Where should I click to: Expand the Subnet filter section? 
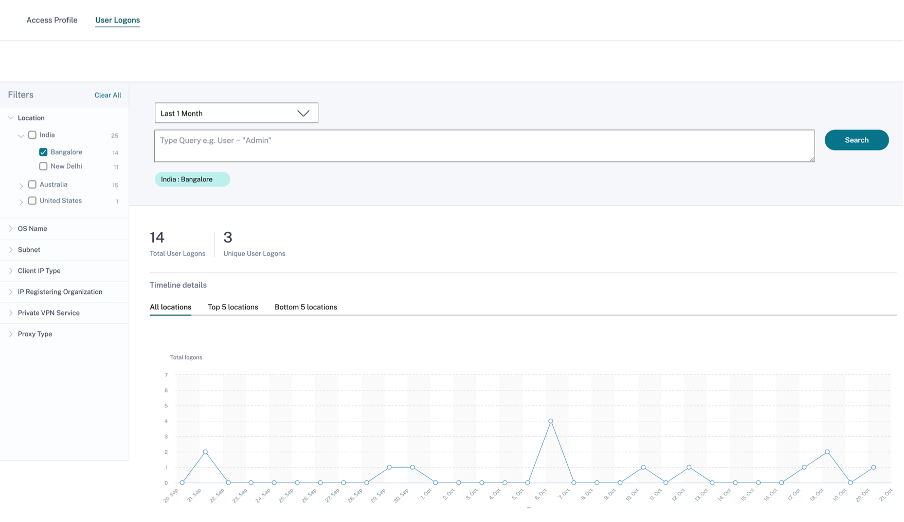point(11,250)
